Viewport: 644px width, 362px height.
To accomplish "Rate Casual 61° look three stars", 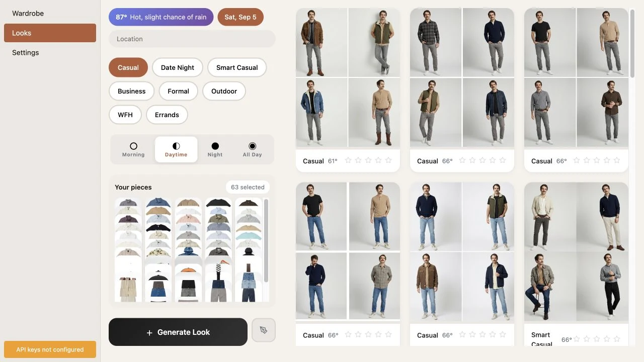I will pos(368,160).
